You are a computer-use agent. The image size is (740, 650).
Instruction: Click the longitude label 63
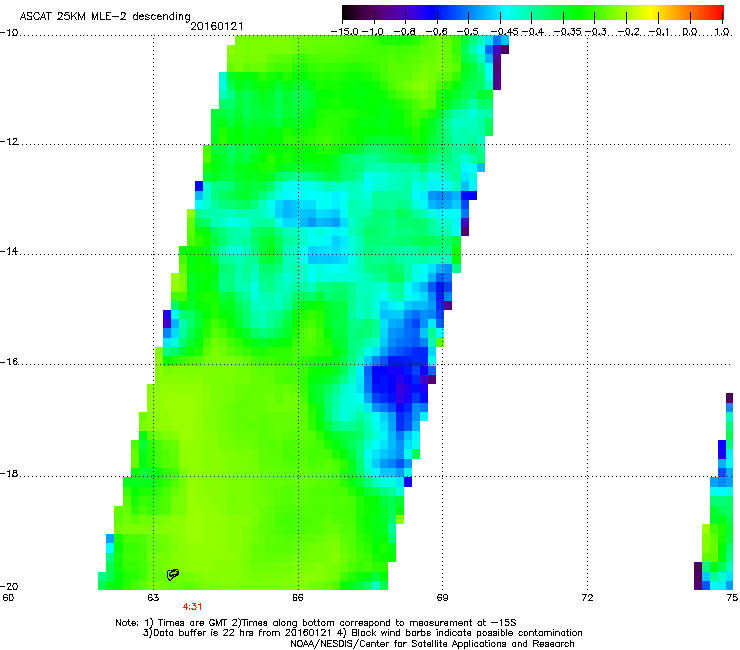(x=153, y=598)
